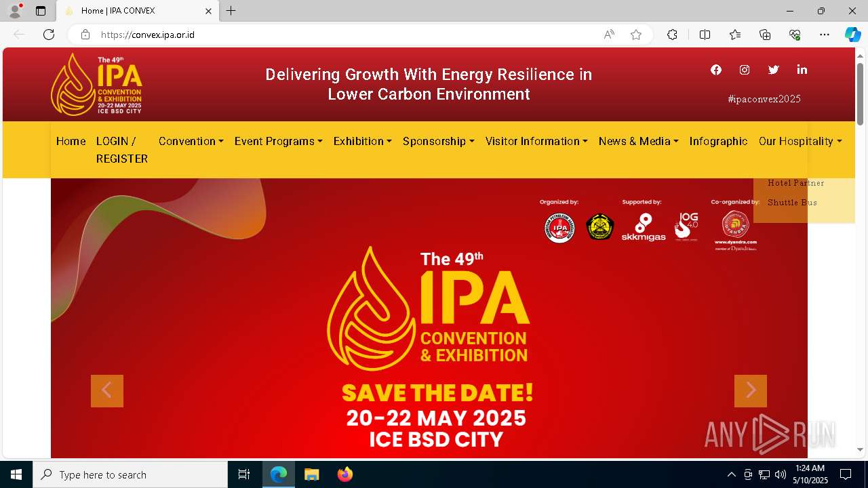Open LOGIN / REGISTER page
The height and width of the screenshot is (488, 868).
122,150
